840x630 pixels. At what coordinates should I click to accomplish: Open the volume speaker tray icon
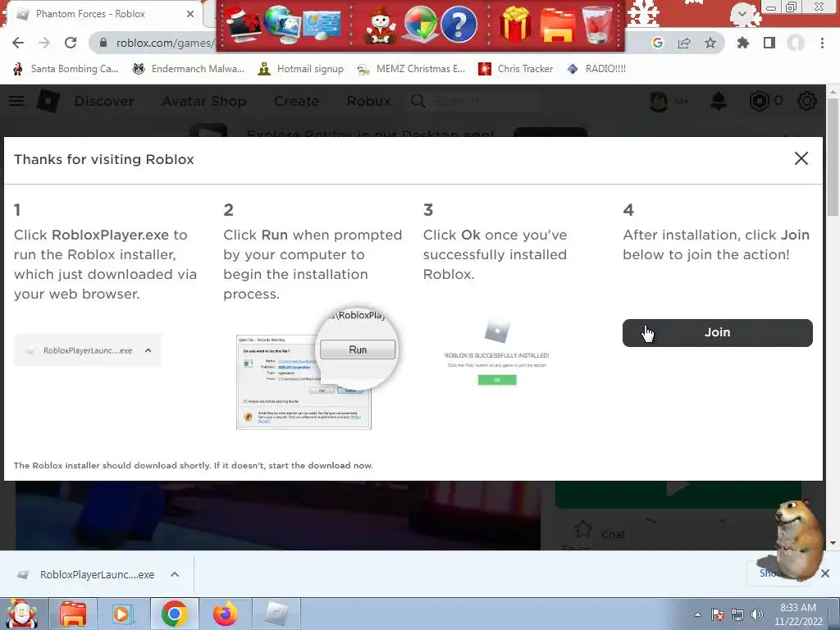click(757, 614)
